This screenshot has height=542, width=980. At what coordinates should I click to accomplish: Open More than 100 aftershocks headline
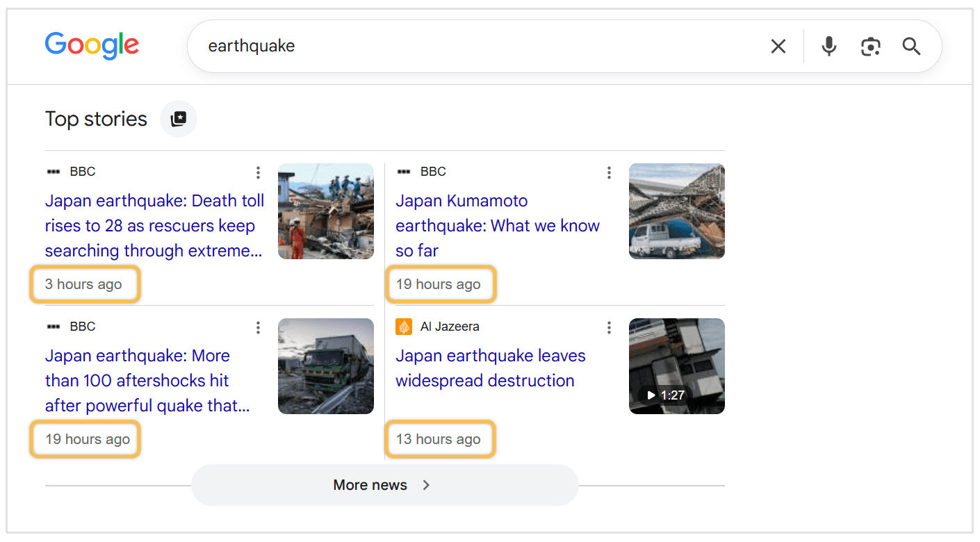coord(147,381)
